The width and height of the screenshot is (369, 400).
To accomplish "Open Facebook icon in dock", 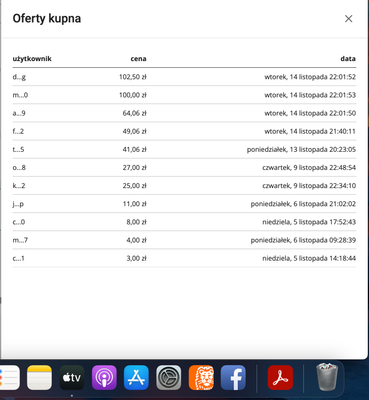I will 233,378.
